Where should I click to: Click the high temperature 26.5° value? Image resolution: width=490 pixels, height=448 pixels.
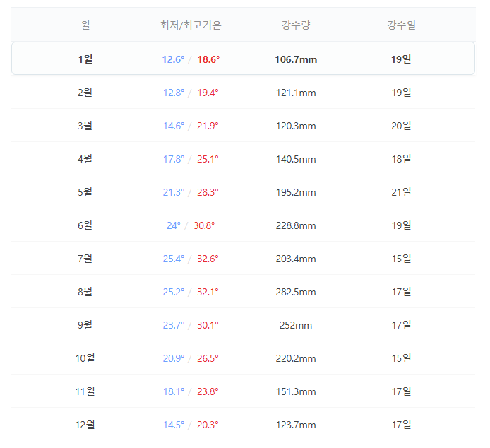click(208, 358)
